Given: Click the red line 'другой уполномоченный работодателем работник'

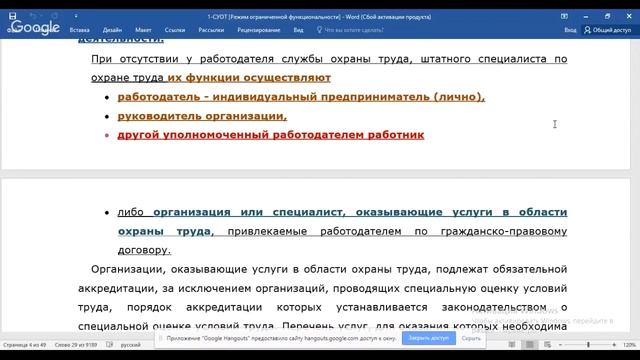Looking at the screenshot, I should (271, 135).
